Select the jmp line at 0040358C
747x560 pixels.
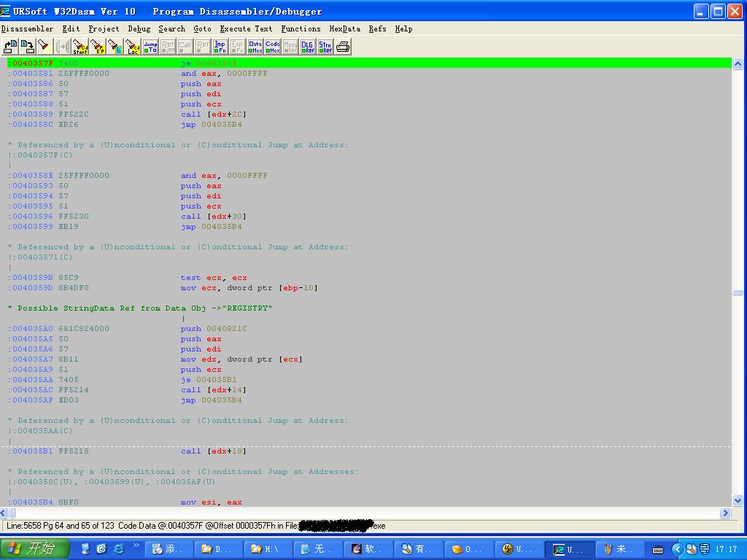(x=369, y=124)
